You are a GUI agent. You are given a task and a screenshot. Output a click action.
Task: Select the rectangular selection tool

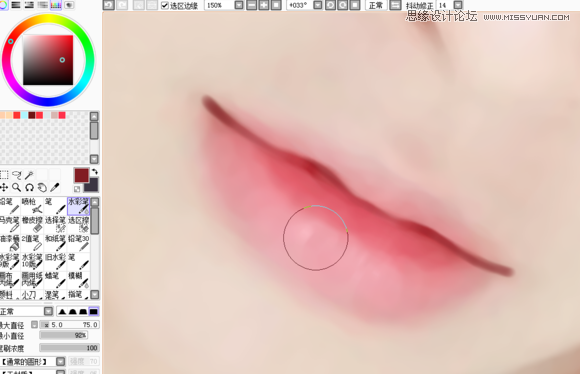[x=4, y=175]
